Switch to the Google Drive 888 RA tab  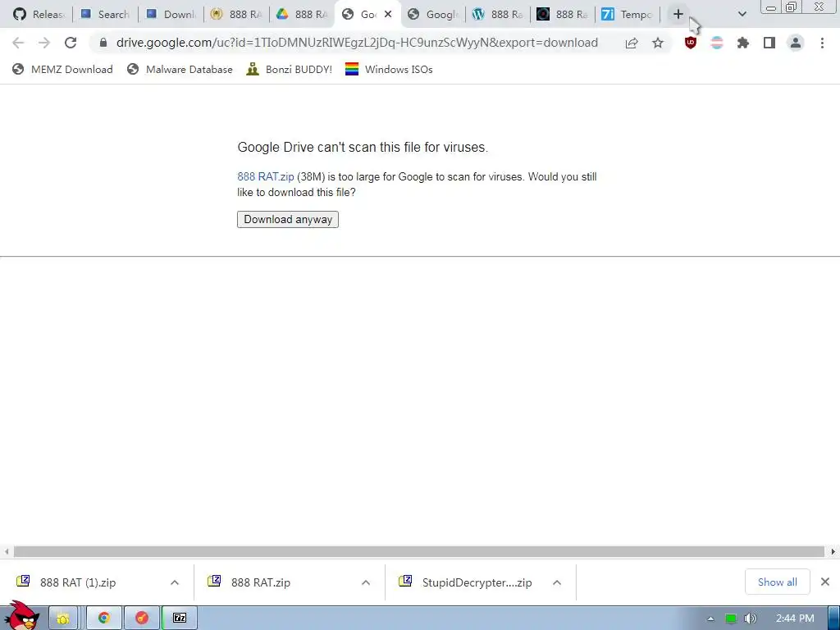(x=302, y=15)
